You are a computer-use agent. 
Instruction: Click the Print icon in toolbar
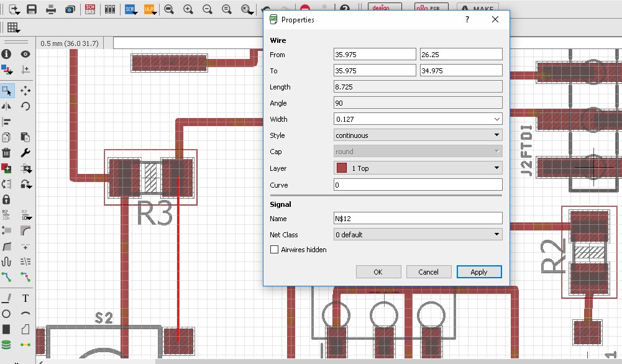click(x=52, y=9)
